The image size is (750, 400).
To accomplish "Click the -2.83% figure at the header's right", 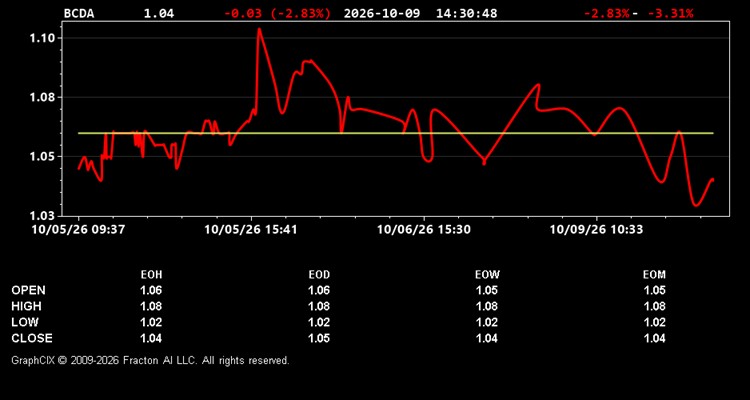I will click(x=606, y=13).
